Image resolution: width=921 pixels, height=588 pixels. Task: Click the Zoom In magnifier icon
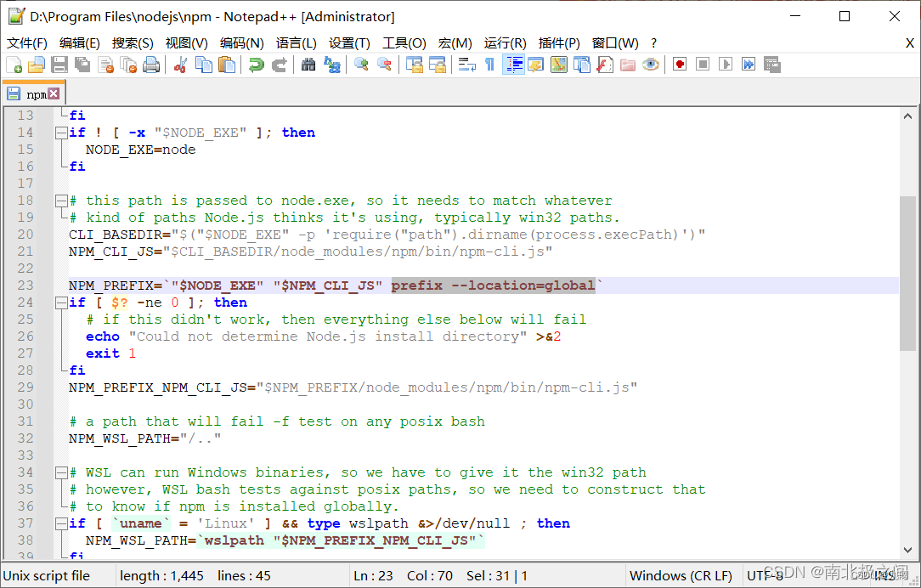361,65
